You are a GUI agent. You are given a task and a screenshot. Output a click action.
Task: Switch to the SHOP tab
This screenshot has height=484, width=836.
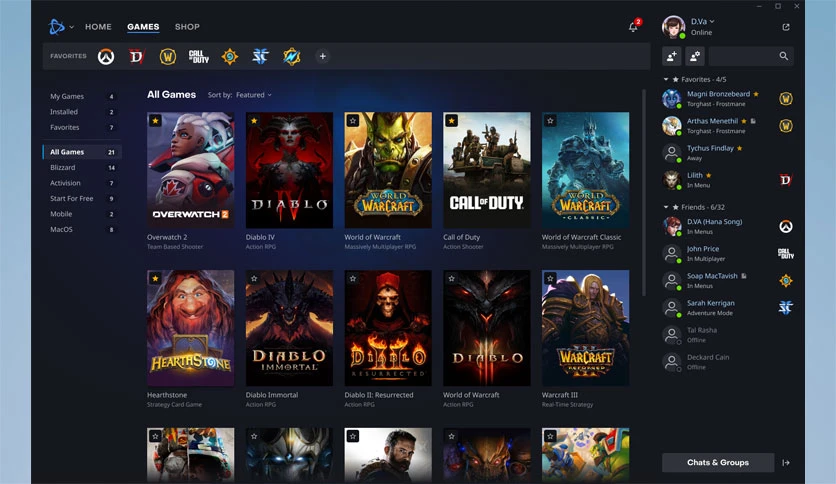(x=187, y=27)
